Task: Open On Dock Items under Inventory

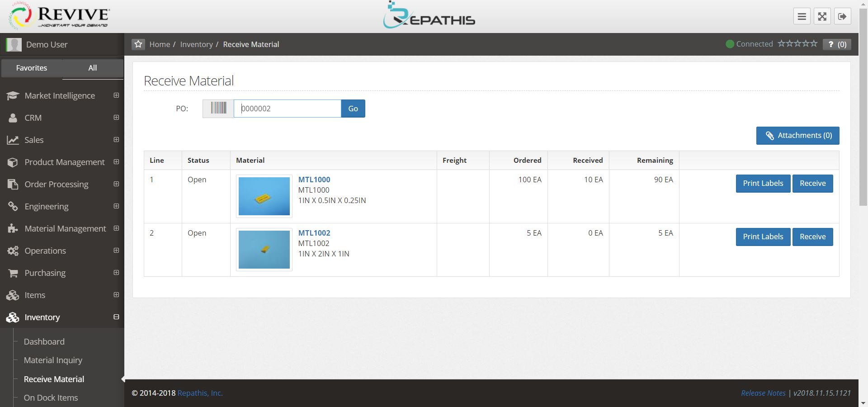Action: pos(51,398)
